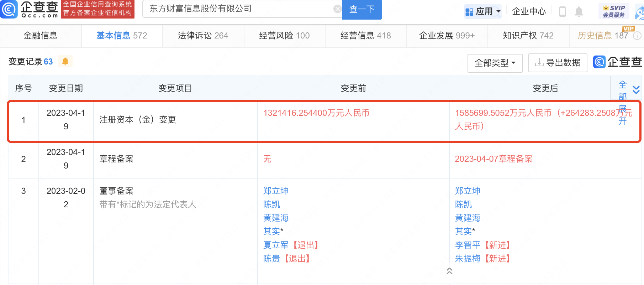The height and width of the screenshot is (285, 644).
Task: Clear the search box with X icon
Action: coord(337,9)
